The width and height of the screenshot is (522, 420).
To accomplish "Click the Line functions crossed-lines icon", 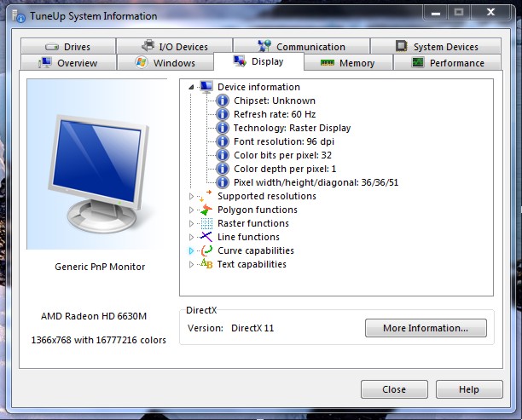I will [206, 237].
